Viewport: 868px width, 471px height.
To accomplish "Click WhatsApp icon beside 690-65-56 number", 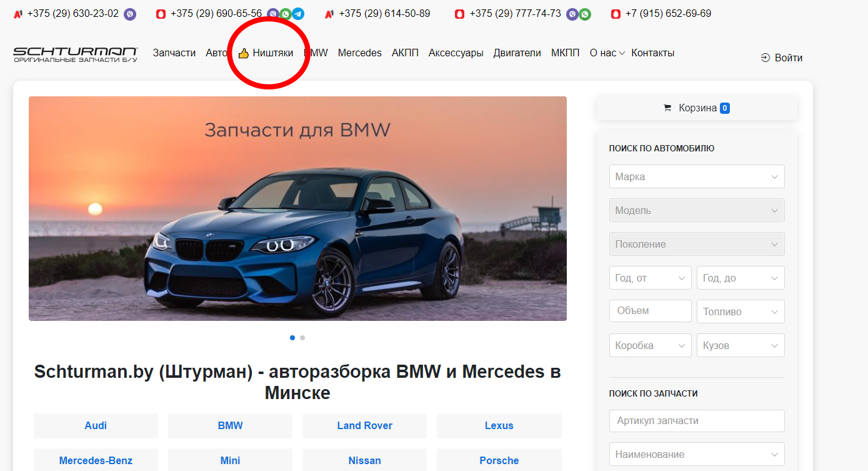I will coord(286,14).
